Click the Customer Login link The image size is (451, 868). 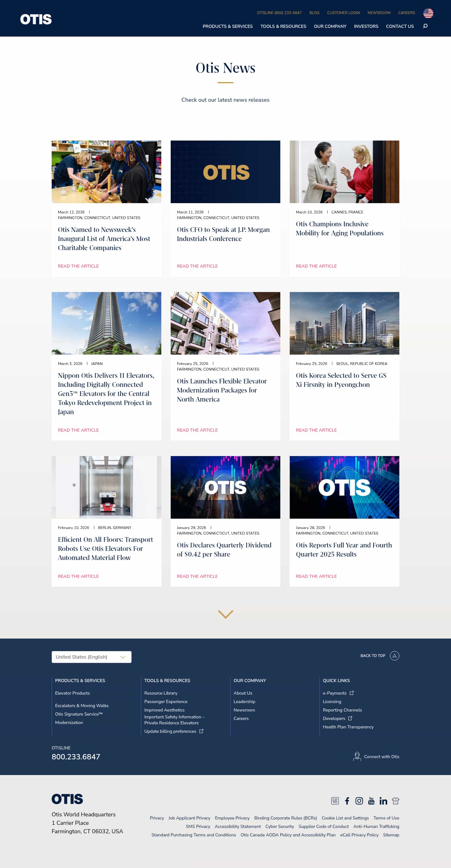(344, 13)
